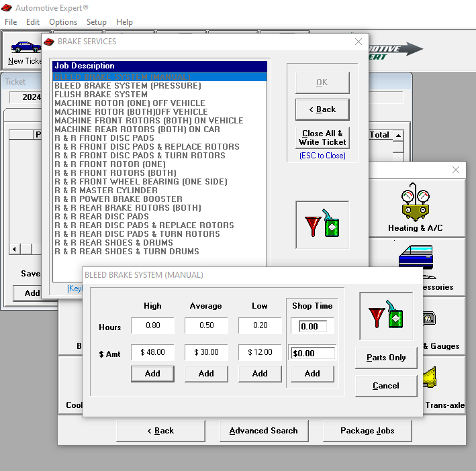Click the Brake Services window title icon

[x=49, y=42]
